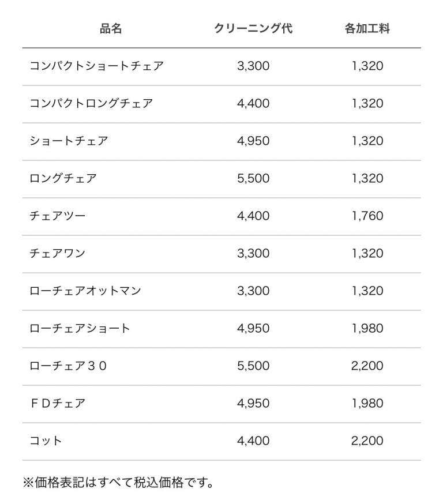Select the ＦＤチェア product name
The width and height of the screenshot is (443, 504).
(x=57, y=403)
